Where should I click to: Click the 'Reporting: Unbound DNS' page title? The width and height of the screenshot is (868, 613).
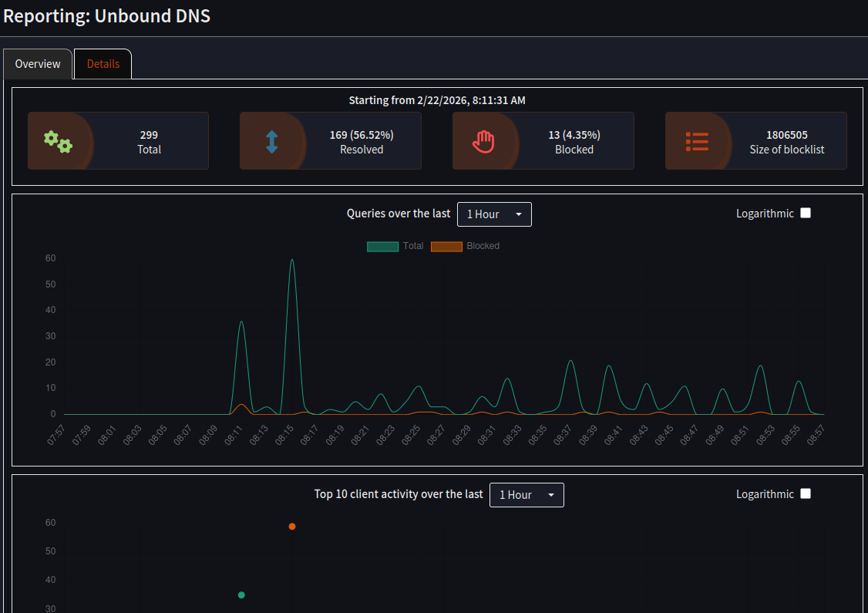107,16
